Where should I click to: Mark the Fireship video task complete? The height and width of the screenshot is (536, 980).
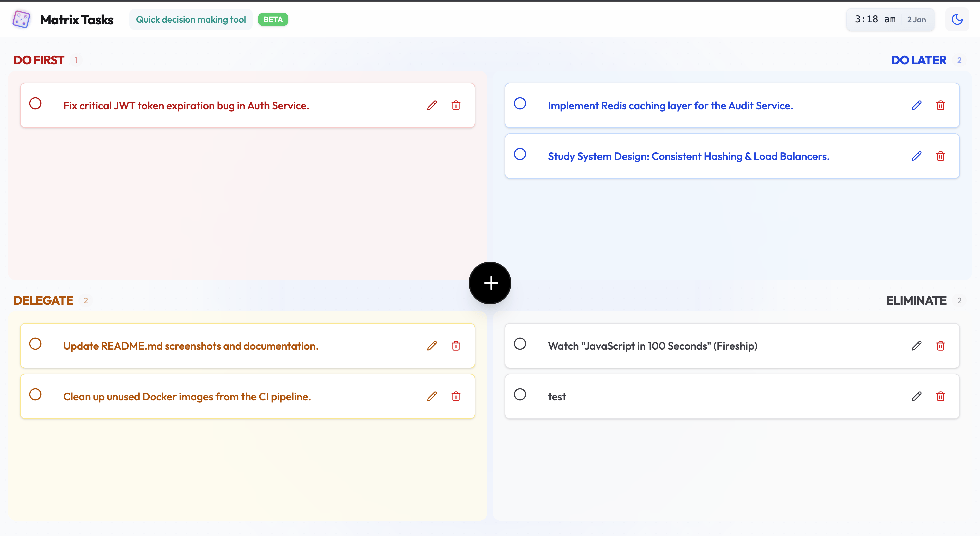pyautogui.click(x=520, y=344)
